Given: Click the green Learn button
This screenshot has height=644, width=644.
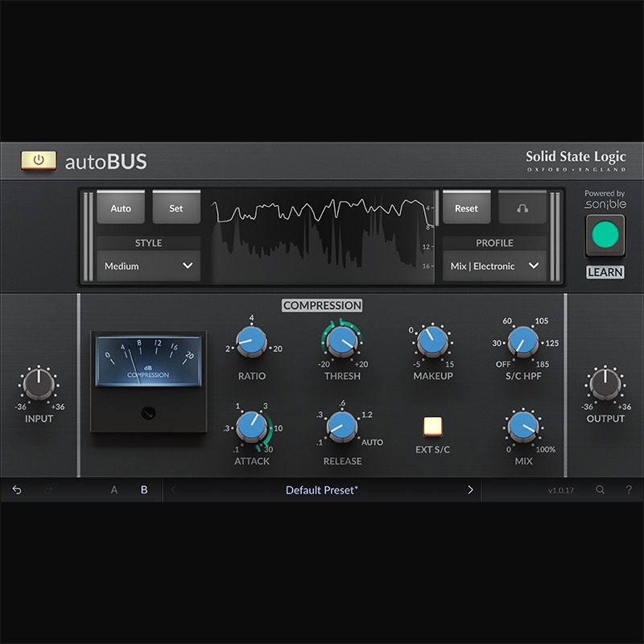Looking at the screenshot, I should 605,235.
